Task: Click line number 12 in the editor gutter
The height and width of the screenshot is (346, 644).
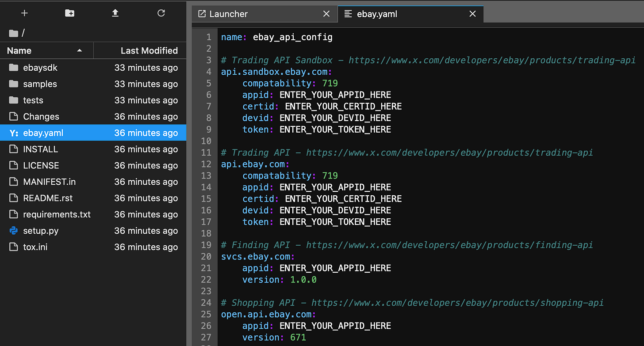Action: pos(206,164)
